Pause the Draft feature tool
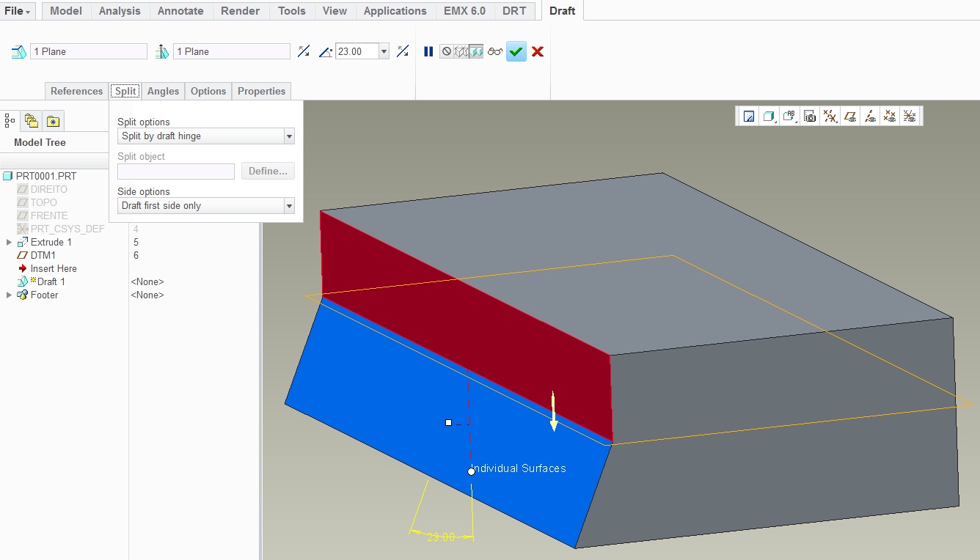 pos(428,51)
